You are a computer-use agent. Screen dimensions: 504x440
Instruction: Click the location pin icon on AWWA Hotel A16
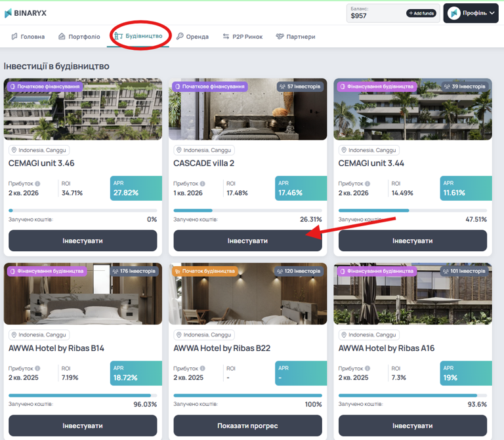(x=344, y=334)
